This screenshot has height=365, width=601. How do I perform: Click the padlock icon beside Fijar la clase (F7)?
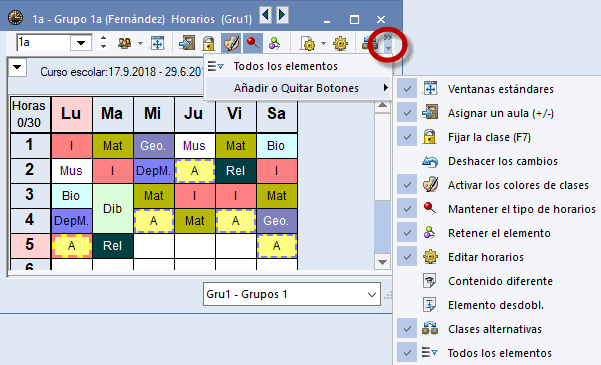point(430,137)
